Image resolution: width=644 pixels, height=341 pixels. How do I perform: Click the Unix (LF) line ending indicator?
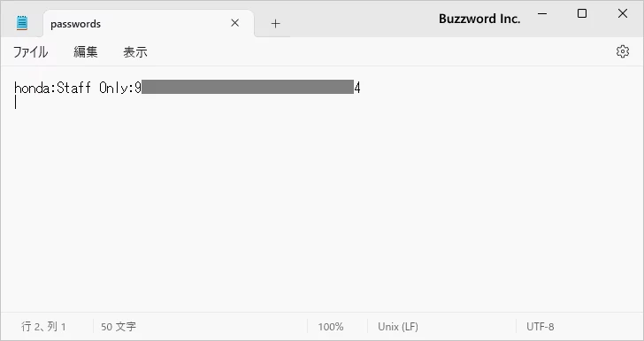click(398, 327)
